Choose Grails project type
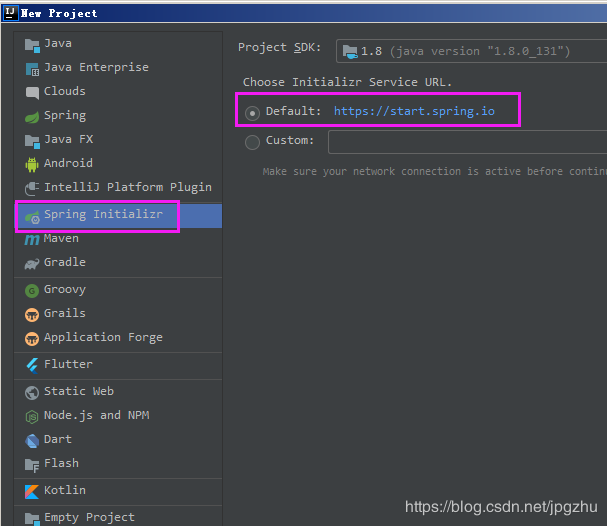 118,313
